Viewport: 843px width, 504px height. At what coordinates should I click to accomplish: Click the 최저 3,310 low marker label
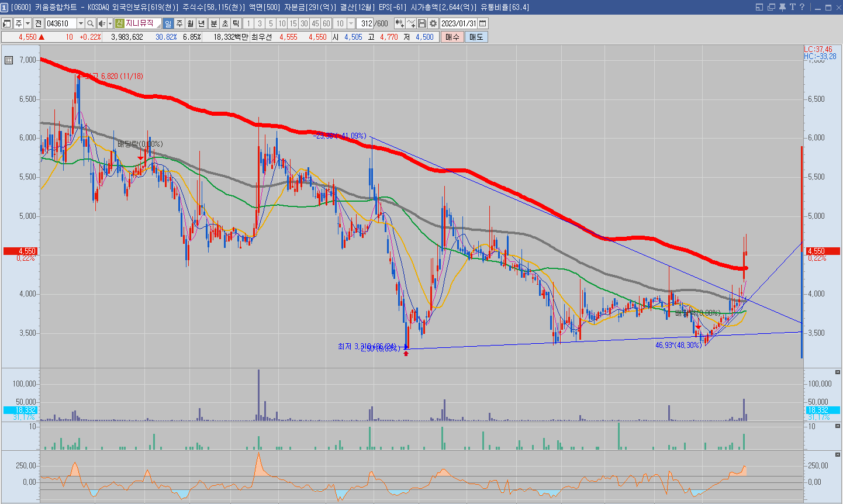367,347
